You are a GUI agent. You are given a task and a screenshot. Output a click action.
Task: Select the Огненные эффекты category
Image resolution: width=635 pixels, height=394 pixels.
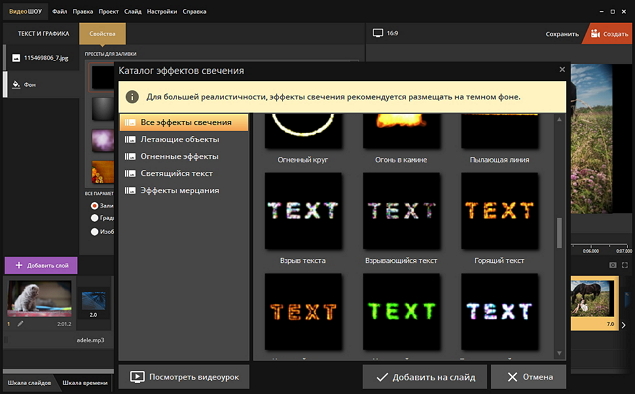pyautogui.click(x=184, y=156)
